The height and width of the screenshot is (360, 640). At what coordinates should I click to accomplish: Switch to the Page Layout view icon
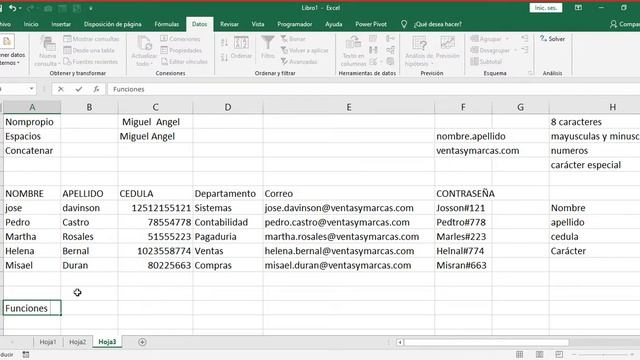tap(539, 355)
